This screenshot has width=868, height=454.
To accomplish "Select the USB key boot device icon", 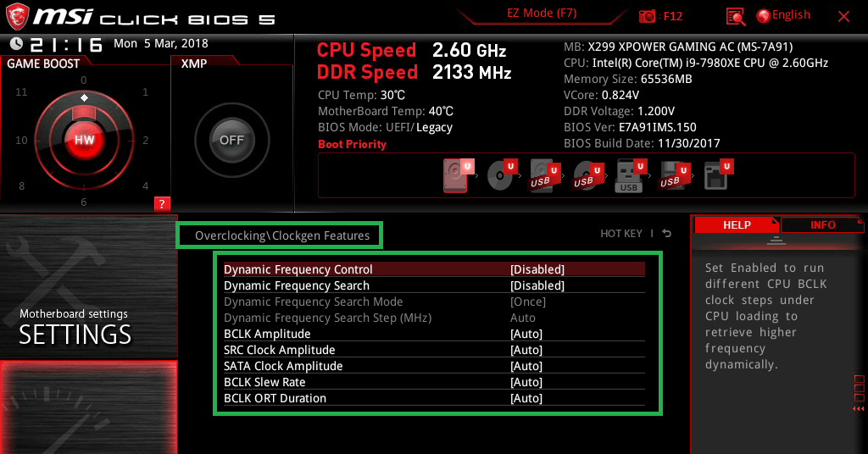I will tap(631, 176).
